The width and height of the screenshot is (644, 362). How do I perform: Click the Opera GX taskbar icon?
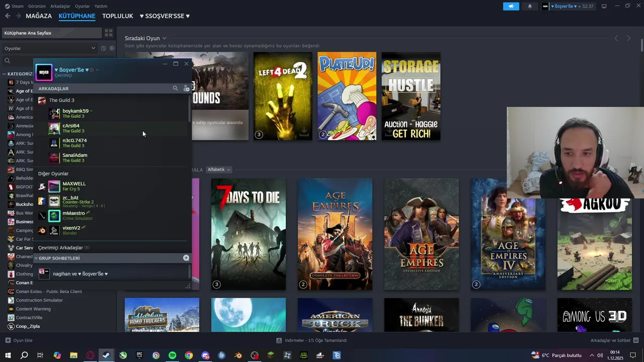coord(90,355)
